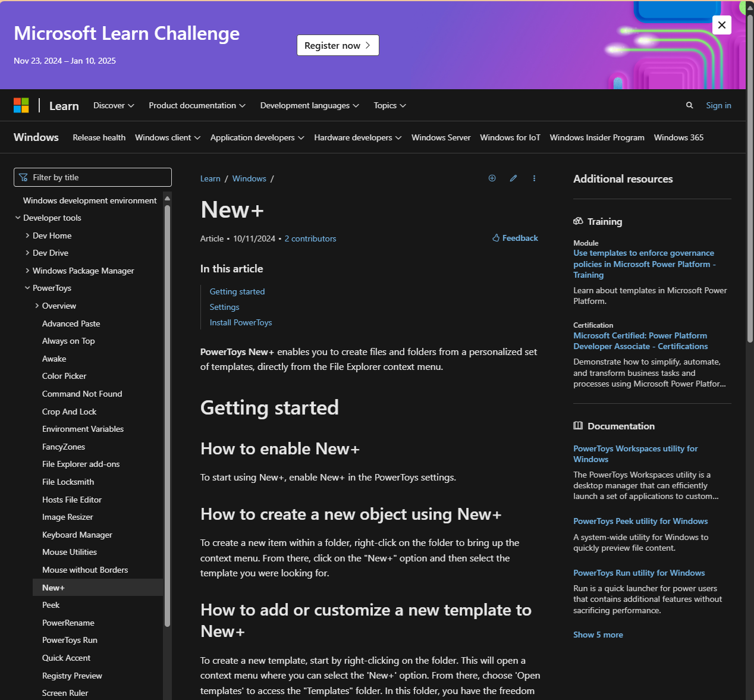Click Windows breadcrumb link
The width and height of the screenshot is (754, 700).
point(249,178)
